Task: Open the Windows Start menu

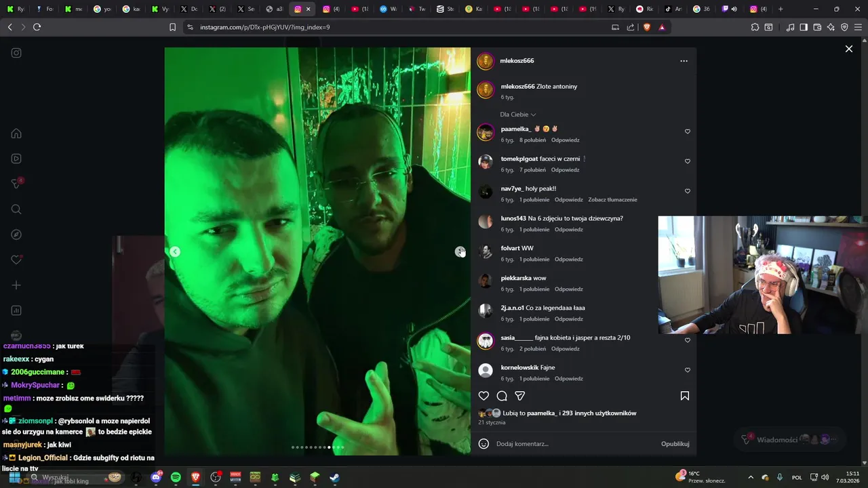Action: (14, 477)
